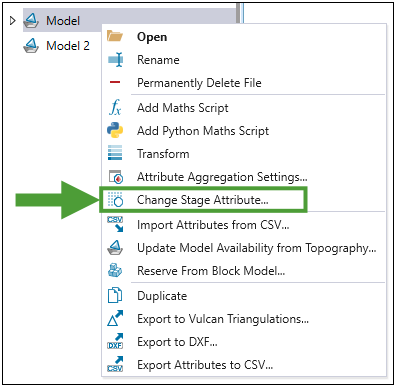Click the red minus delete icon
This screenshot has width=395, height=387.
[x=115, y=82]
